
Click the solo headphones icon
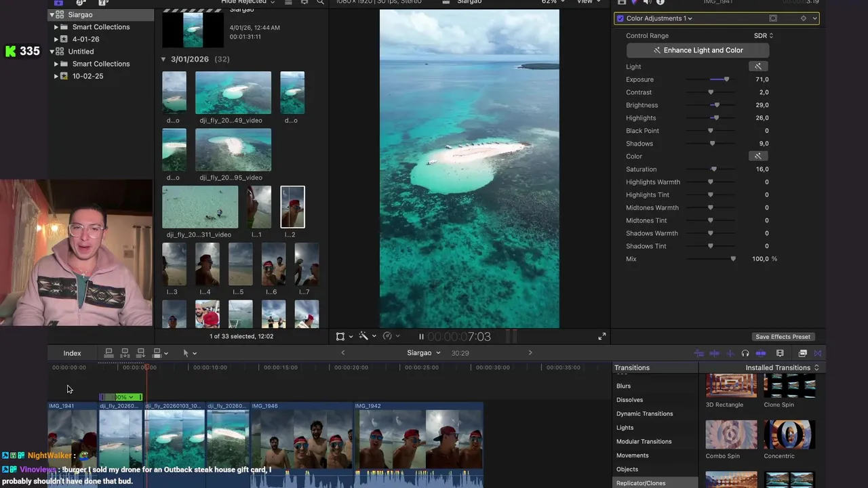point(745,353)
